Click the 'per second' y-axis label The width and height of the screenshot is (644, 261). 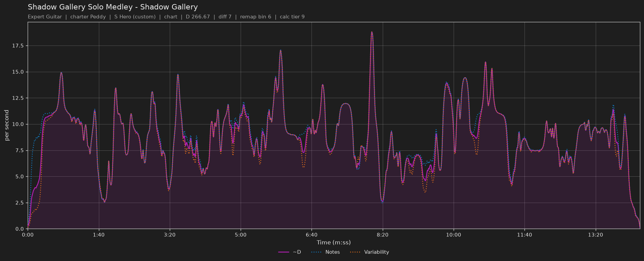(x=7, y=125)
